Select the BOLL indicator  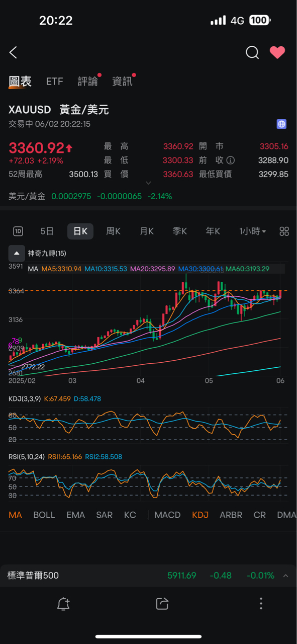tap(44, 515)
